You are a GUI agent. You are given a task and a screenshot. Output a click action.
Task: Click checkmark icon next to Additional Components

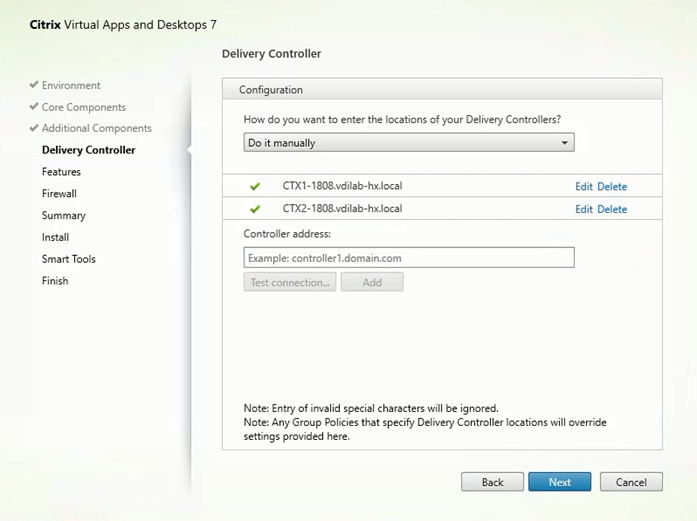[x=34, y=129]
